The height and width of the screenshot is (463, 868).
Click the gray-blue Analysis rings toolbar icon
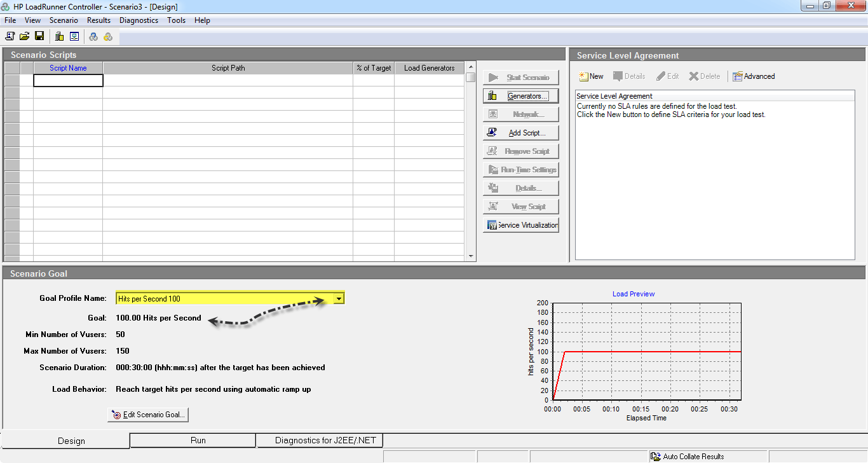point(93,36)
